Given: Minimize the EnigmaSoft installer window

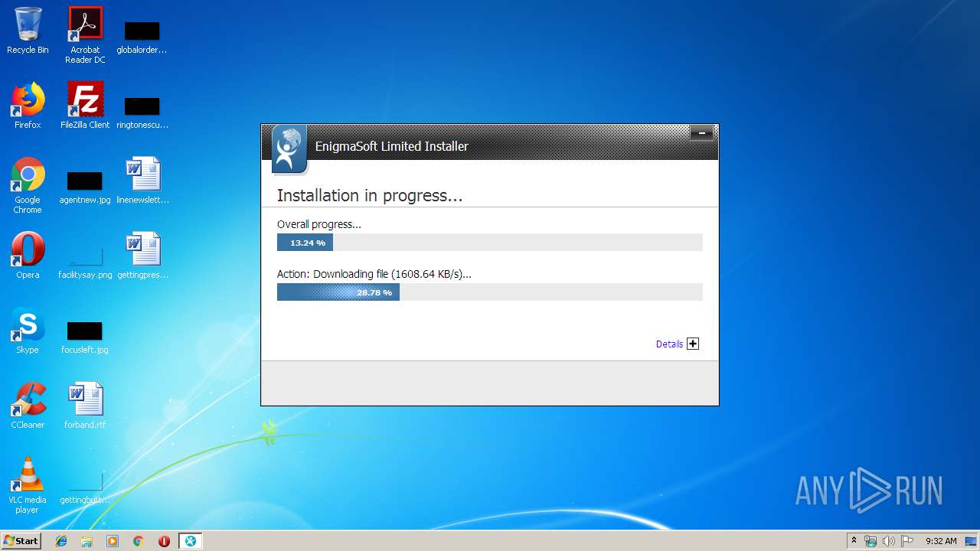Looking at the screenshot, I should [x=701, y=133].
